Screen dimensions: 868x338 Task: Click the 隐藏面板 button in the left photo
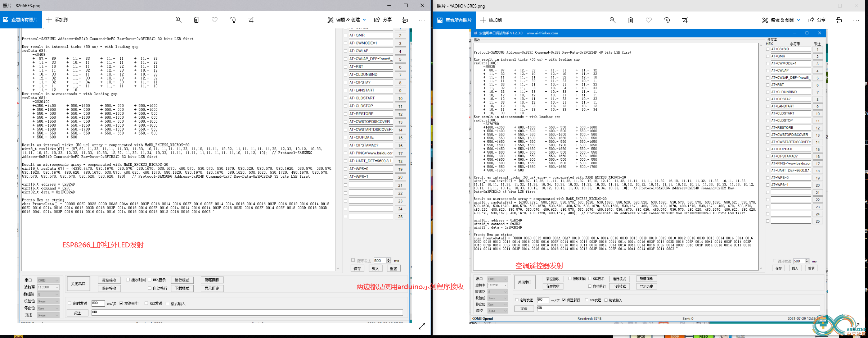pyautogui.click(x=212, y=280)
